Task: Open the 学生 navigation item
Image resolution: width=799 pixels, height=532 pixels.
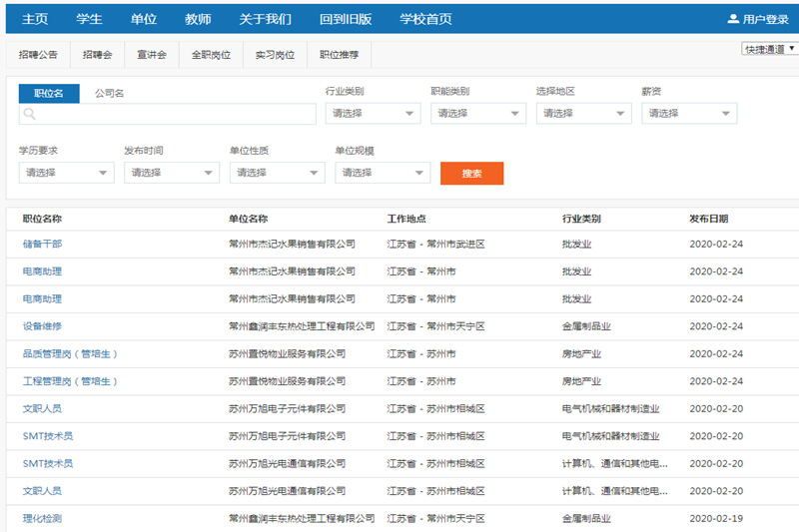Action: click(89, 19)
